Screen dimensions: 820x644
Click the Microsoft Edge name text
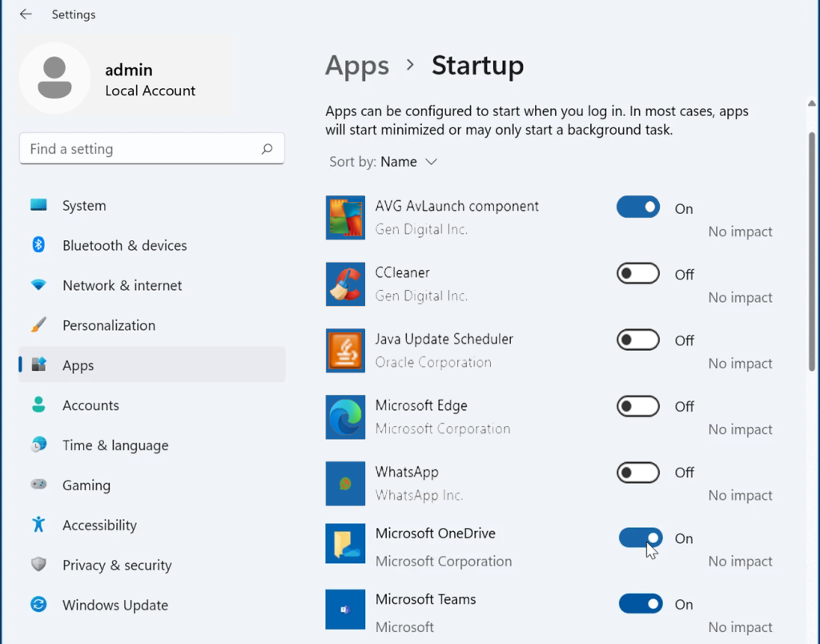421,405
